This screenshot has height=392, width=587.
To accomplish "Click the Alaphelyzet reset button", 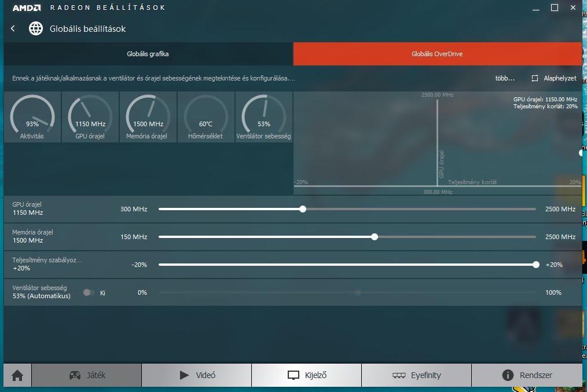I will (554, 78).
